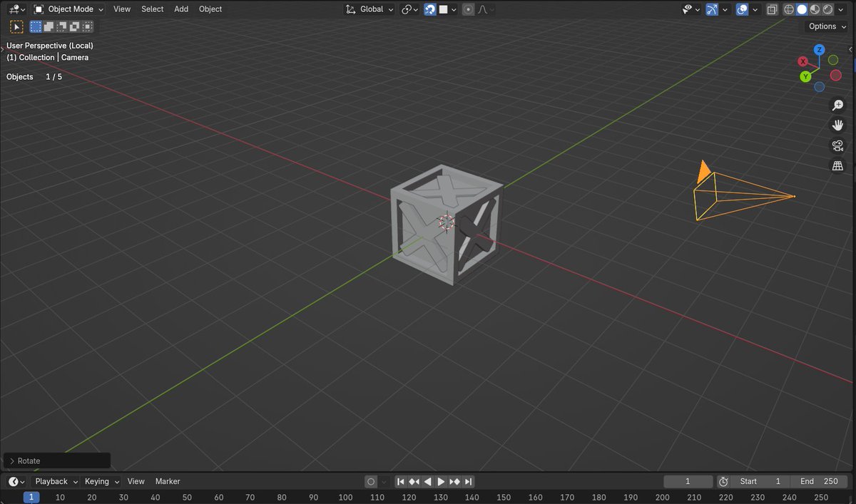Expand the Rotate operator panel
This screenshot has width=856, height=504.
pos(57,461)
